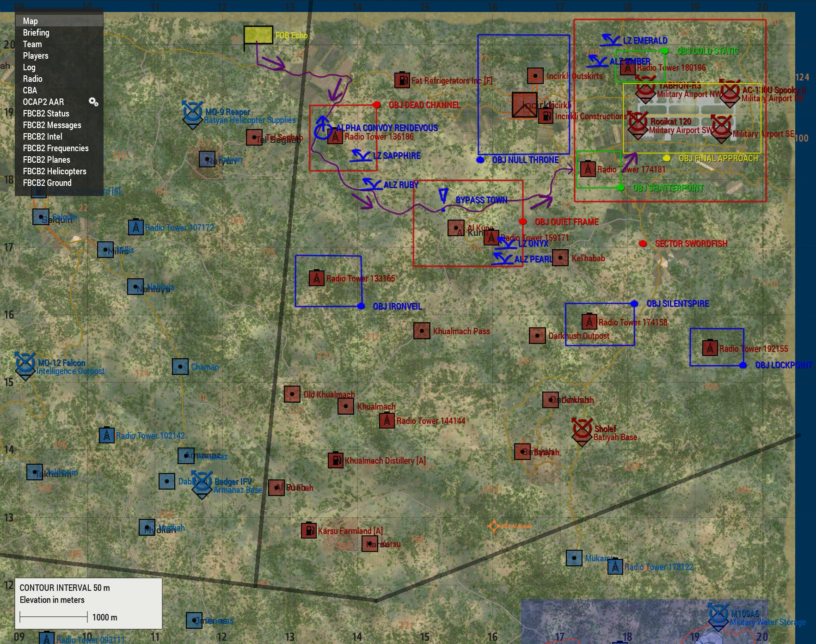Screen dimensions: 816x644
Task: Select the Sholef Batiyah Base marker
Action: [582, 430]
